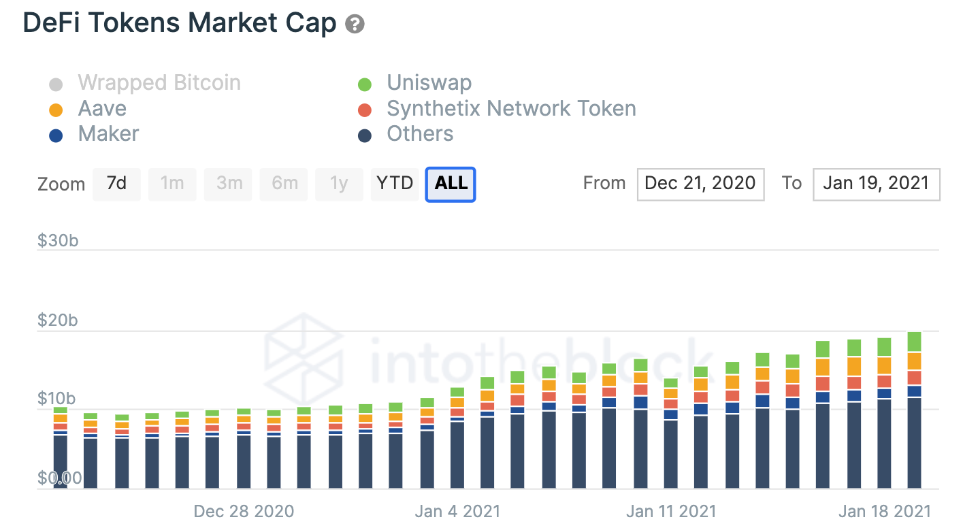Toggle Maker legend series

93,134
